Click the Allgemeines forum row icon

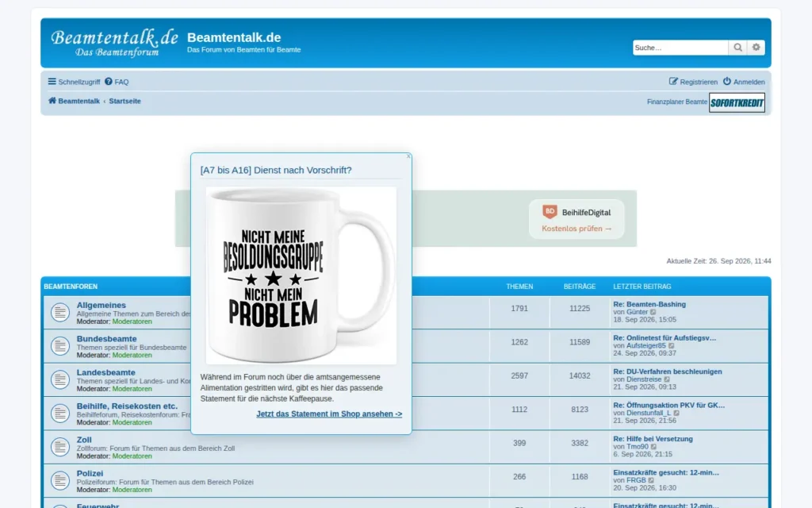pos(60,313)
